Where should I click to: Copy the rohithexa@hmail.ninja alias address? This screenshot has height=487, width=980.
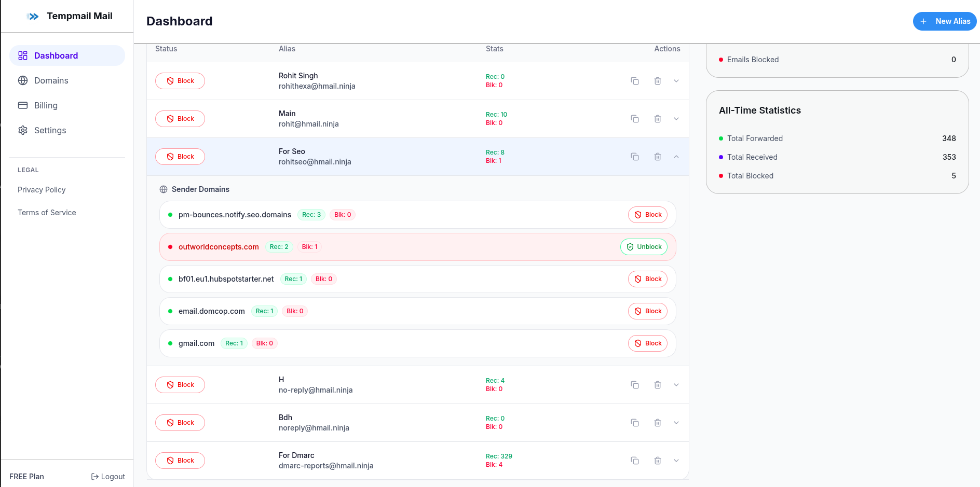coord(634,81)
